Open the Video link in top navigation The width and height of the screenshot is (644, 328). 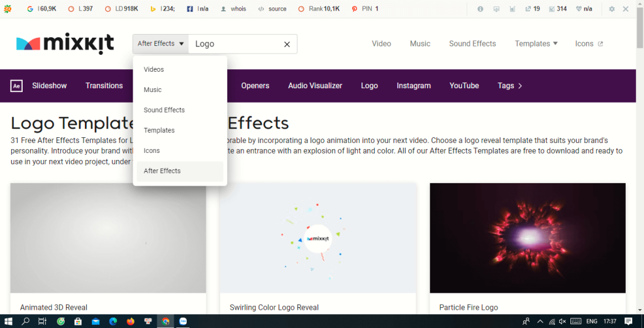tap(381, 43)
